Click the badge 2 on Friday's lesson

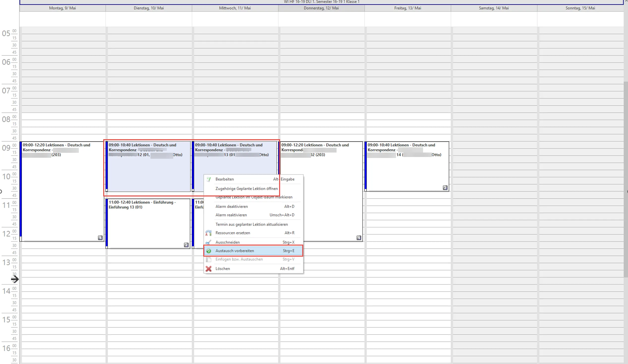tap(445, 188)
